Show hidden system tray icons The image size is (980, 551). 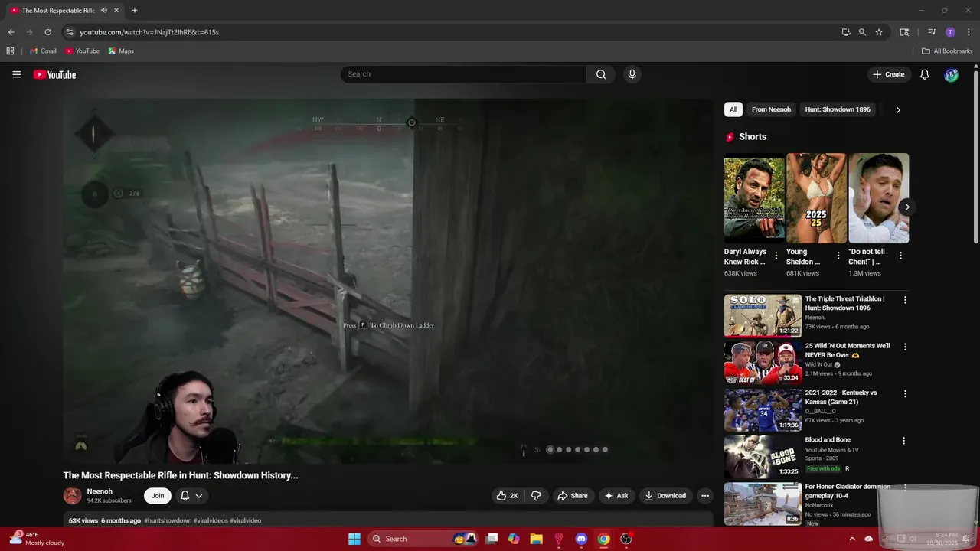pos(852,539)
